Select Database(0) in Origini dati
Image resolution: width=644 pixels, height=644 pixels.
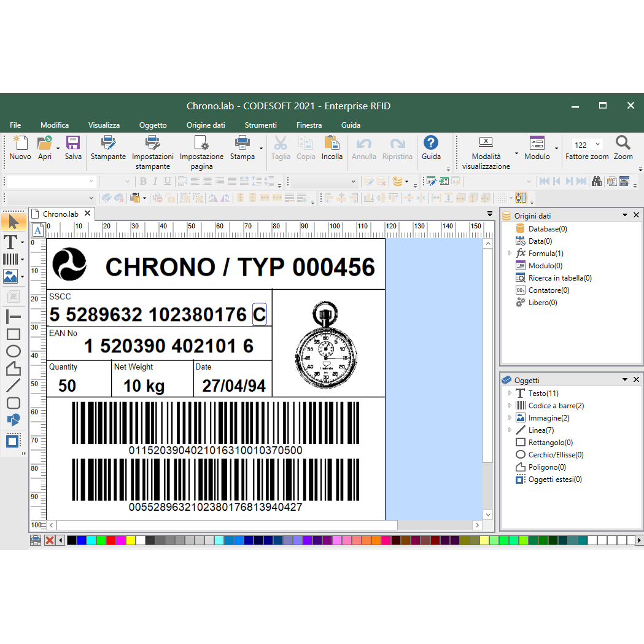(548, 229)
